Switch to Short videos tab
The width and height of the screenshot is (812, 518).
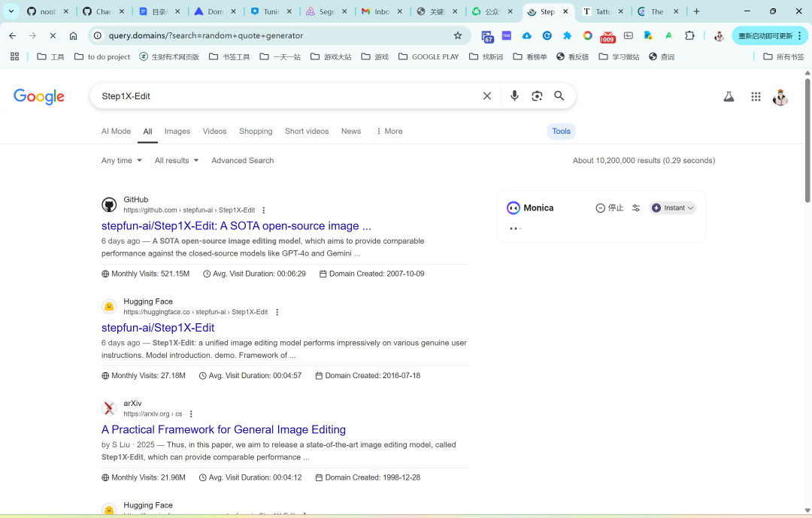tap(307, 132)
